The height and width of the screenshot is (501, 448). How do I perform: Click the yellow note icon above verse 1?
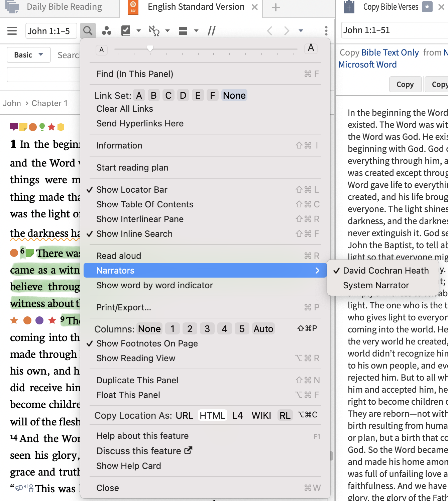pyautogui.click(x=23, y=127)
